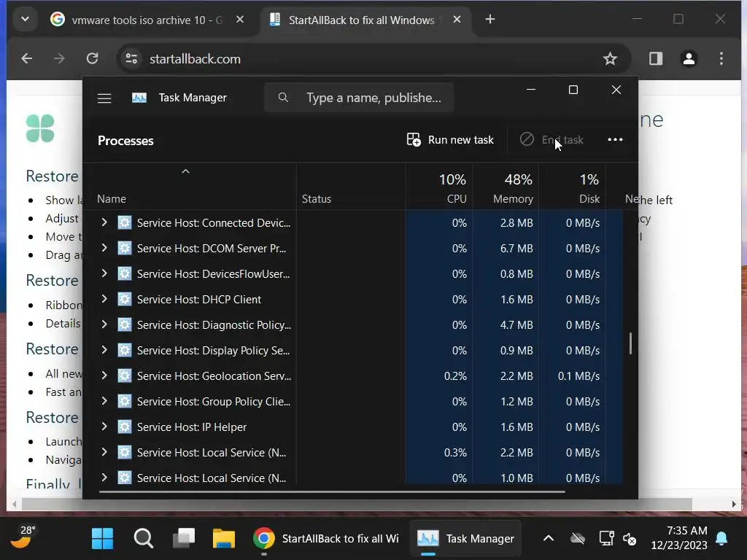Open Windows taskbar search
This screenshot has width=747, height=560.
point(144,539)
